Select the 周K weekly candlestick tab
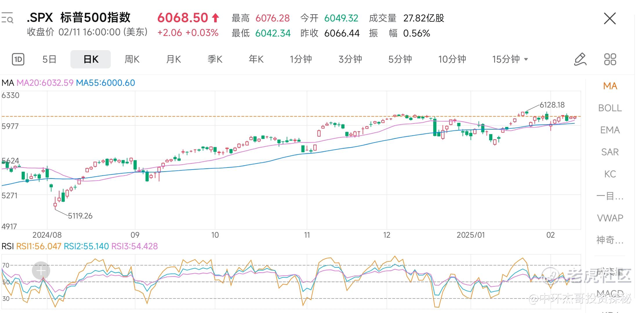Screen dimensions: 644x313 pyautogui.click(x=132, y=59)
